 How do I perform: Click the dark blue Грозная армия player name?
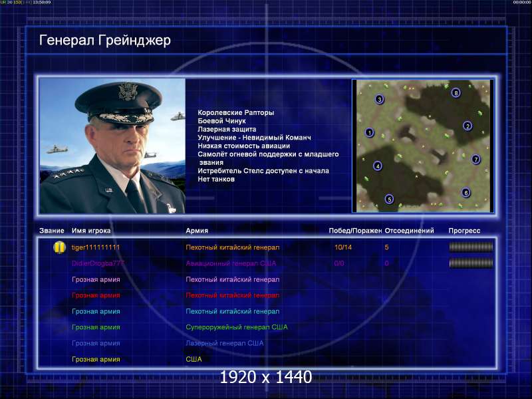click(x=96, y=343)
